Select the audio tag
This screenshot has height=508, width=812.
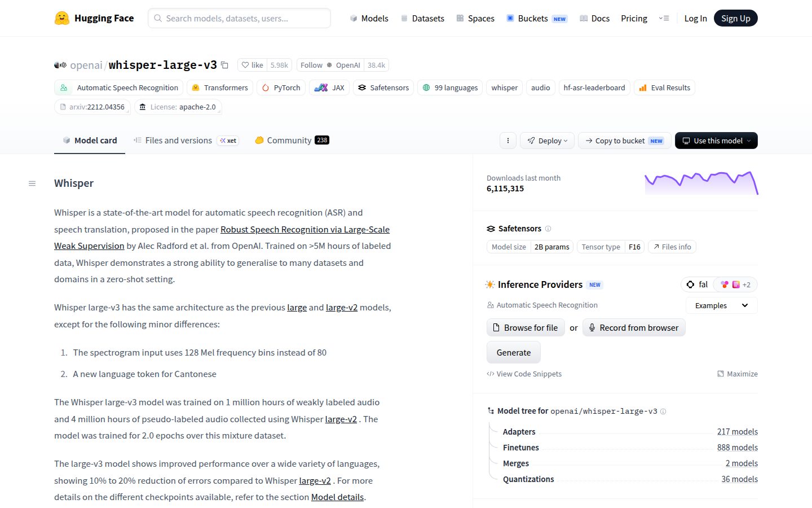click(540, 87)
